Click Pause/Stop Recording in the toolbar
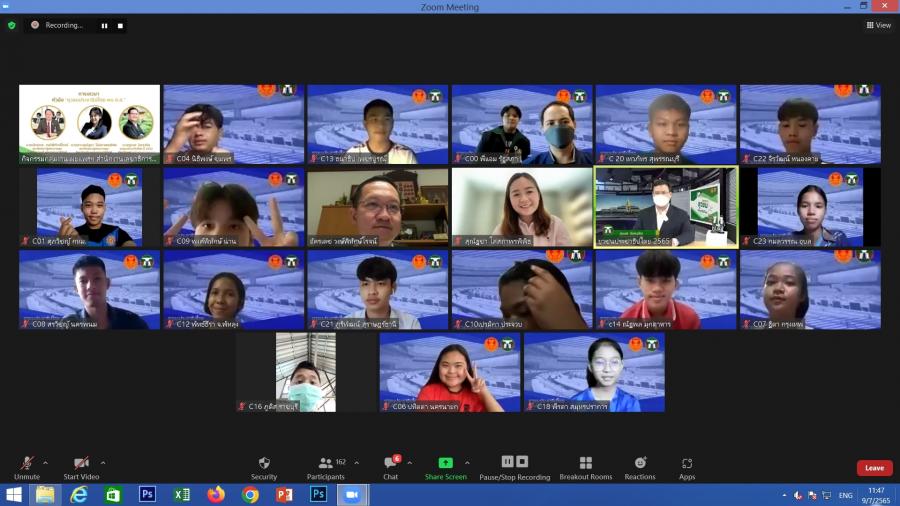Screen dimensions: 900x506 click(x=514, y=465)
